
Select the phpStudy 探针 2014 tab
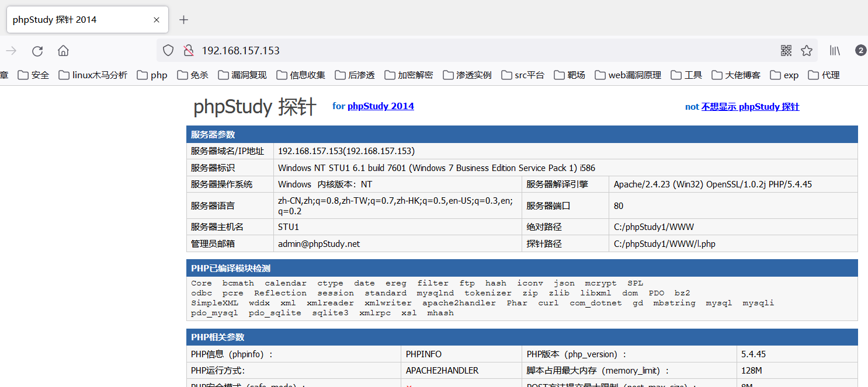click(88, 20)
